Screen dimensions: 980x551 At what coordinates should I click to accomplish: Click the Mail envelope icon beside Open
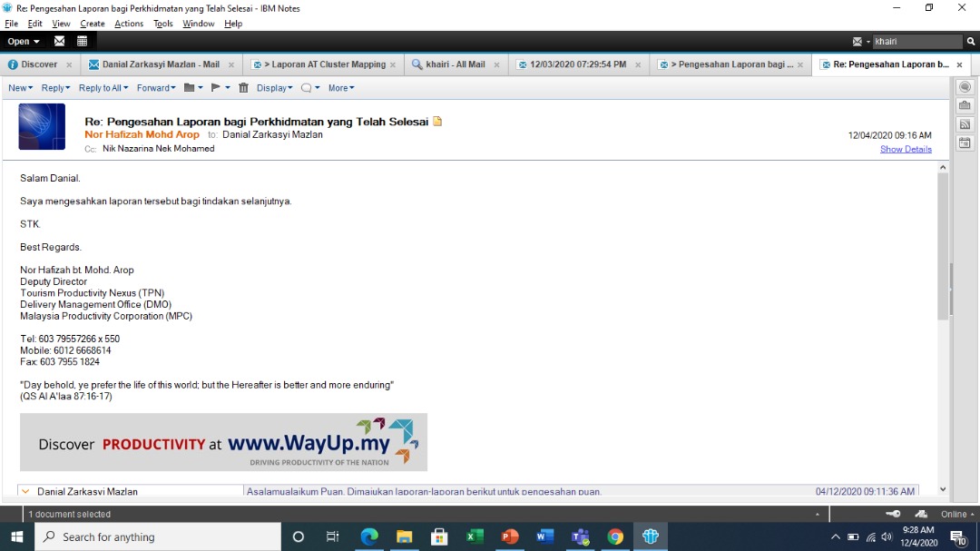pos(60,41)
